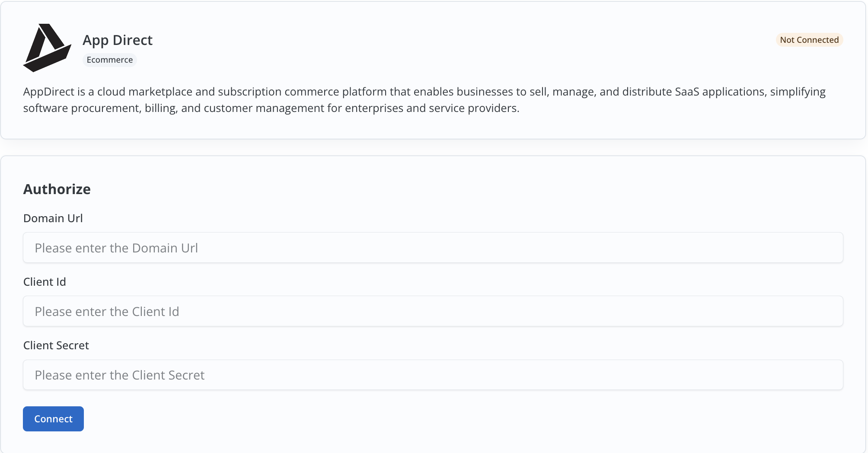Select the AppDirect description text
This screenshot has width=868, height=453.
[425, 100]
